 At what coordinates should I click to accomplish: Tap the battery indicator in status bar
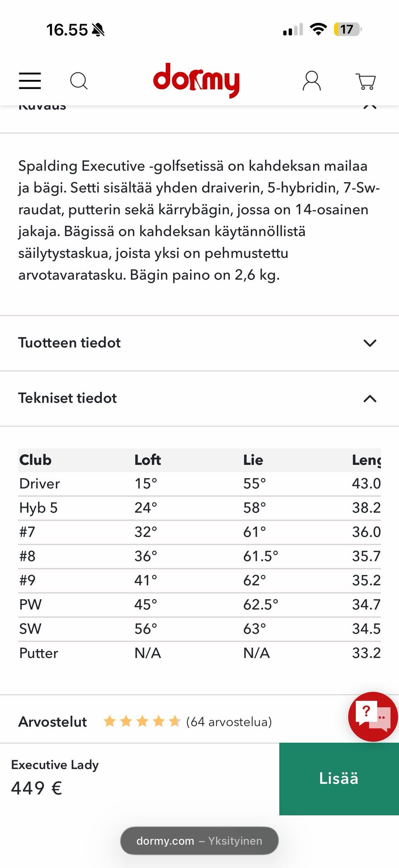(347, 30)
